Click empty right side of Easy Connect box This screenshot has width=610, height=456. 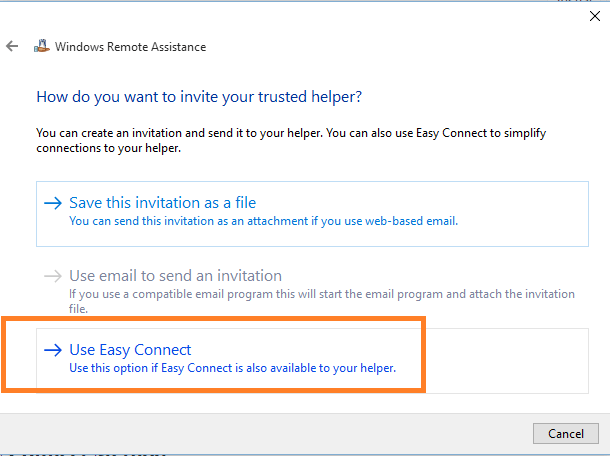pyautogui.click(x=506, y=361)
